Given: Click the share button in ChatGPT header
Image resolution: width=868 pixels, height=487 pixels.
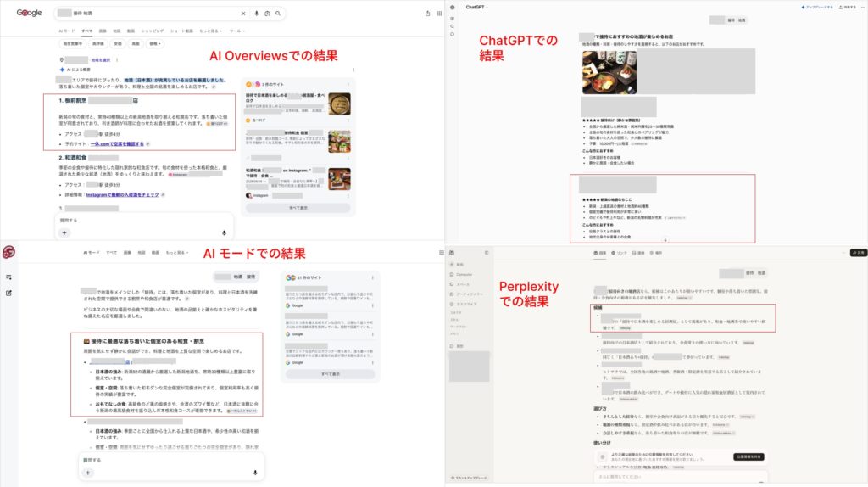Looking at the screenshot, I should [848, 7].
